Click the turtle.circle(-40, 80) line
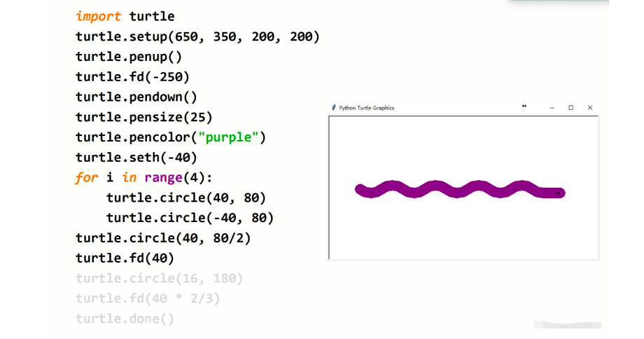This screenshot has width=644, height=339. point(190,218)
